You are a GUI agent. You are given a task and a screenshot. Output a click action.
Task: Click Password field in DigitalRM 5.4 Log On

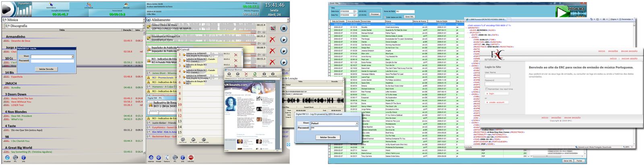(52, 60)
